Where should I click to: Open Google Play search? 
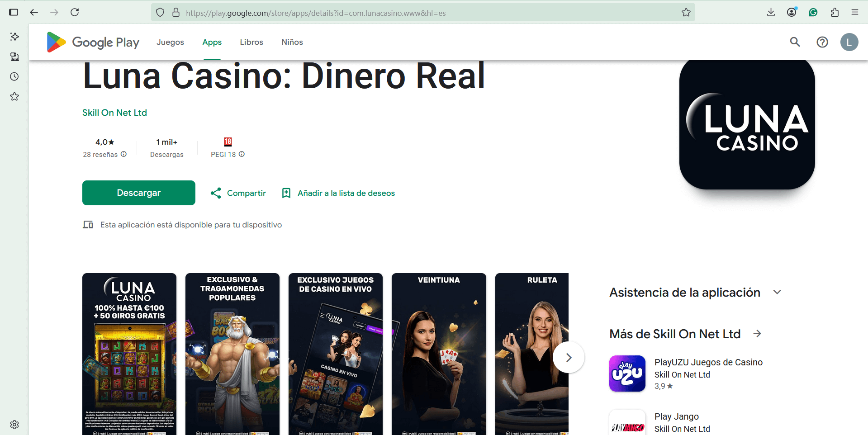pos(795,42)
